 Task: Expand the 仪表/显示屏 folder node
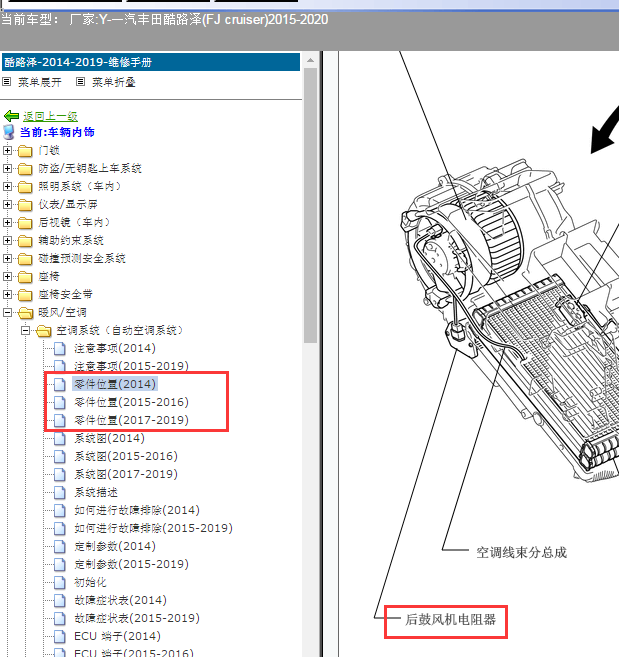7,204
